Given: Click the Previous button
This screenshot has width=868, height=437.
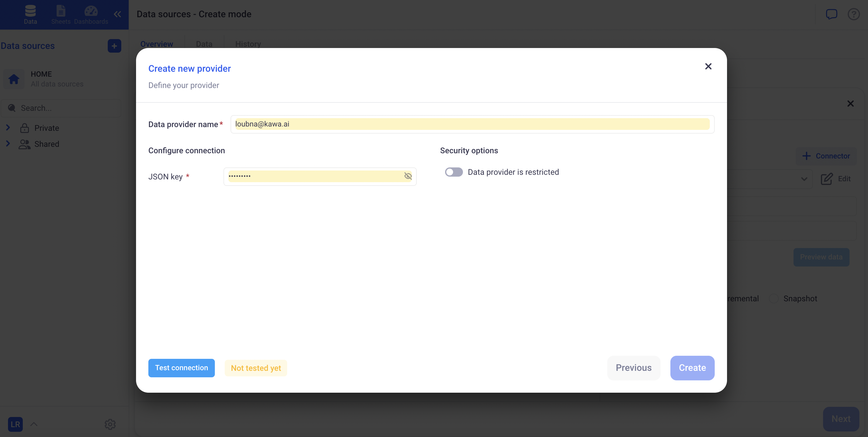Looking at the screenshot, I should tap(633, 367).
